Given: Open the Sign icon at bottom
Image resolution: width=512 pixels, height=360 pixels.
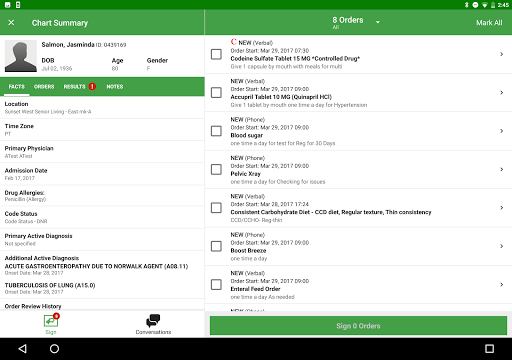Looking at the screenshot, I should [x=51, y=324].
